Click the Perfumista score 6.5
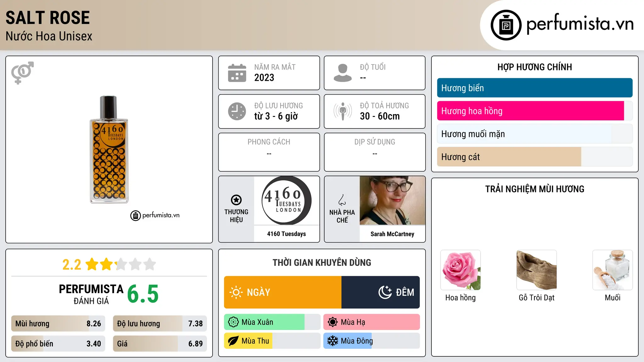 (x=143, y=294)
